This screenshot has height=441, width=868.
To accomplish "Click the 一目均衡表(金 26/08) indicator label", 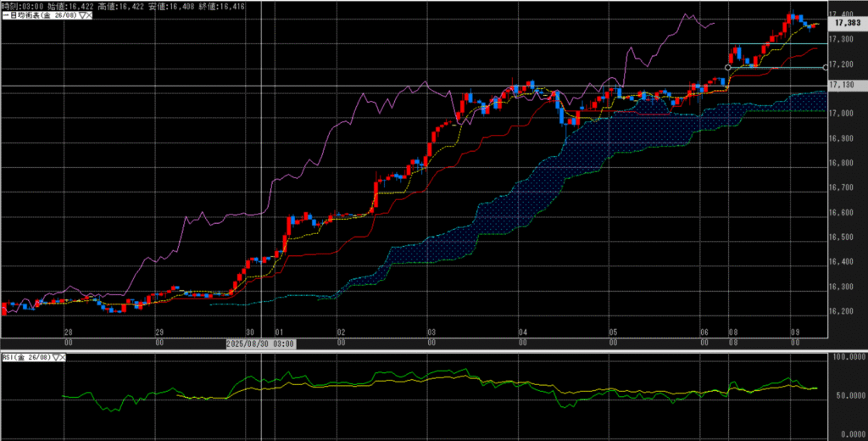I will pyautogui.click(x=38, y=17).
